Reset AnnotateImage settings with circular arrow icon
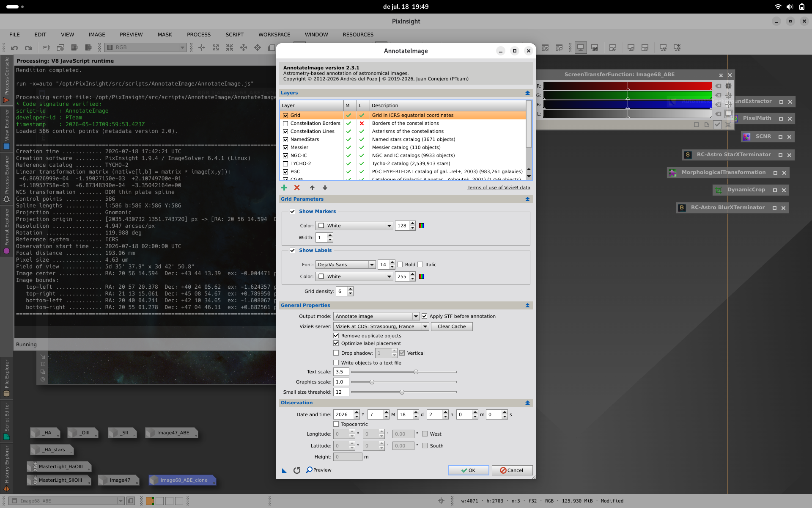 (297, 470)
